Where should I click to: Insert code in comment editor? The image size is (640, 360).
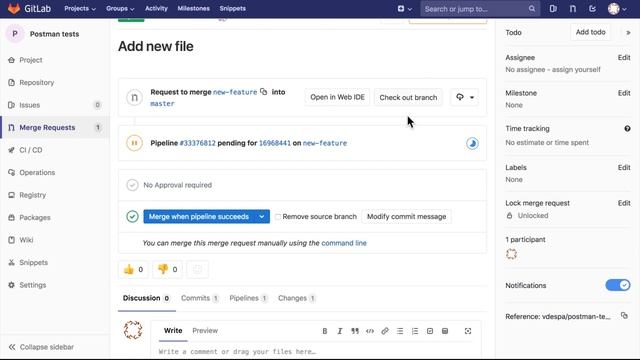pos(370,331)
